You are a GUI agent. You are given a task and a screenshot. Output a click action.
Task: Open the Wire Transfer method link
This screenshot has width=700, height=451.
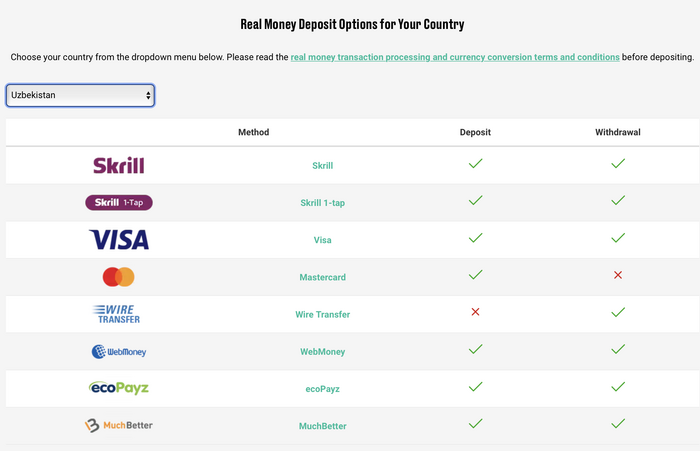click(322, 314)
